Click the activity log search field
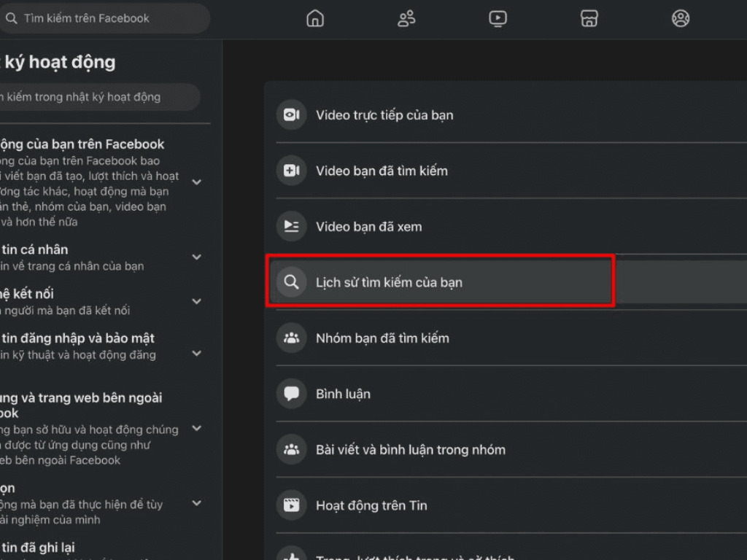This screenshot has width=747, height=560. coord(98,97)
